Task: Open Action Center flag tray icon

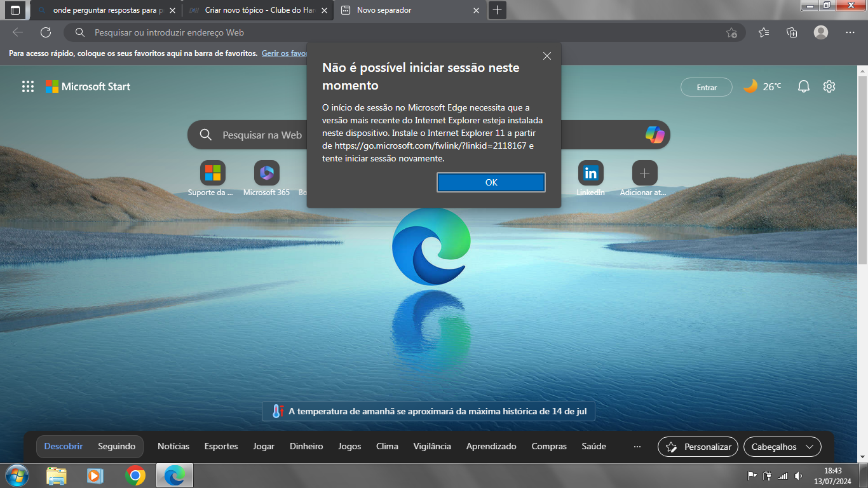Action: point(752,476)
